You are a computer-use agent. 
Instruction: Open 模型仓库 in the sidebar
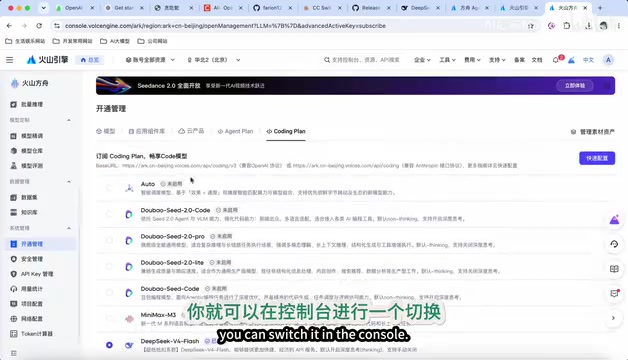[32, 151]
